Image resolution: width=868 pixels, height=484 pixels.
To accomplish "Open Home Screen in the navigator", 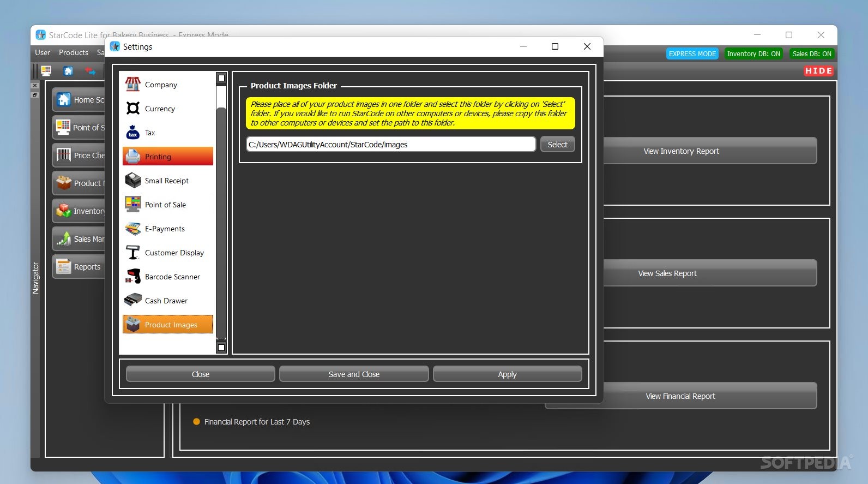I will [x=79, y=100].
